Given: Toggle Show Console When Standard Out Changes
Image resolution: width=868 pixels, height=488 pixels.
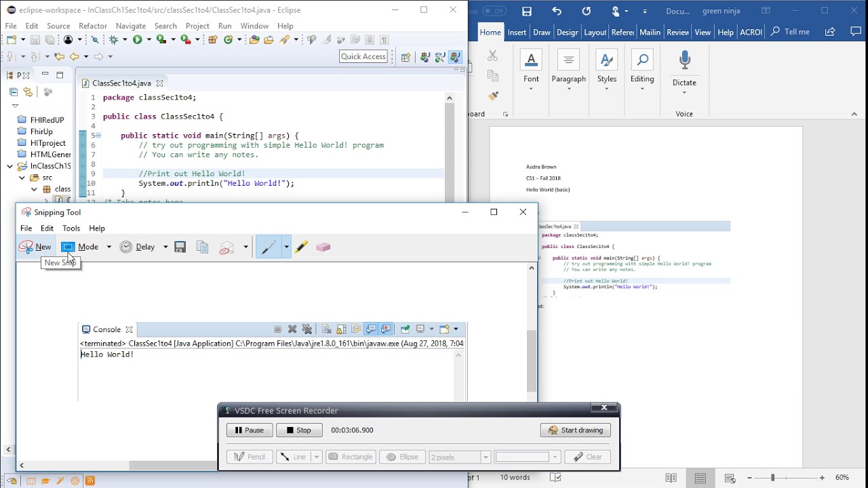Looking at the screenshot, I should 371,329.
